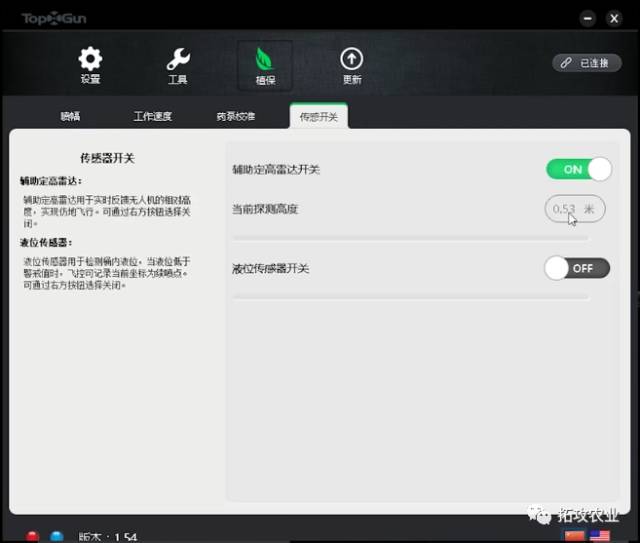640x543 pixels.
Task: Click the red status indicator at bottom left
Action: 31,536
